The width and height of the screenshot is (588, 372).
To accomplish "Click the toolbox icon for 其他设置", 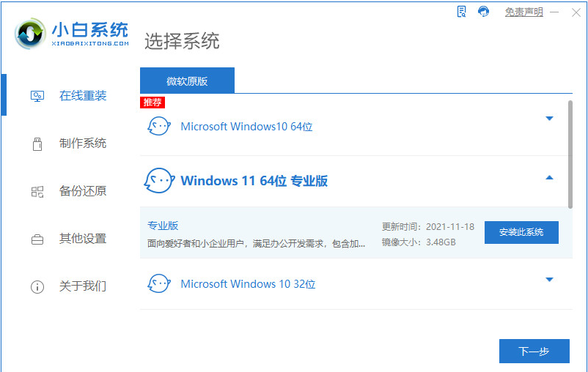I will [37, 239].
